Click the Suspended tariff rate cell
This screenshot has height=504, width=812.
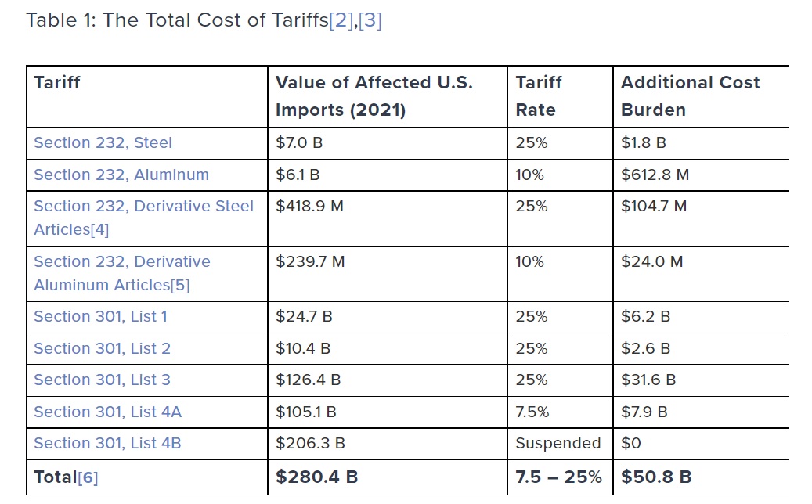click(558, 444)
